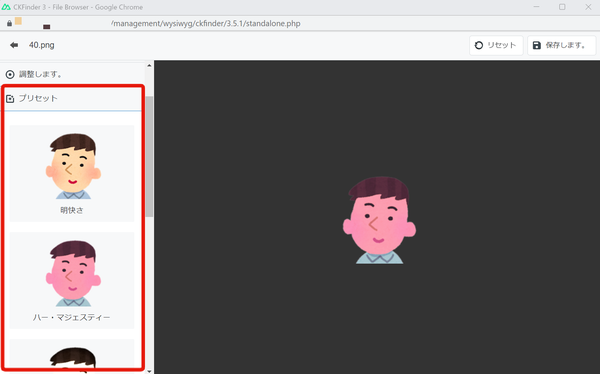Apply the ハー・マジェスティー preset thumbnail

tap(72, 281)
